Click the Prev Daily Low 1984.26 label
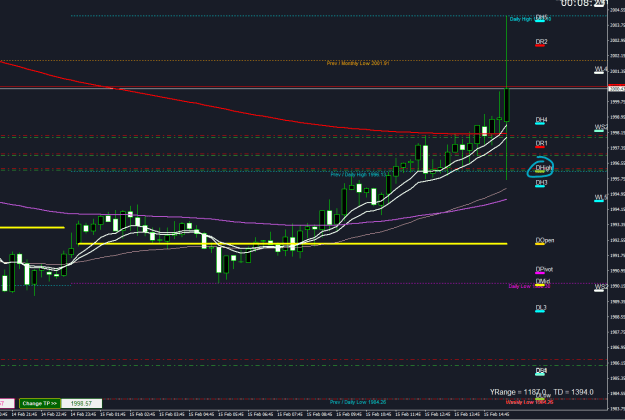Image resolution: width=625 pixels, height=420 pixels. click(358, 402)
